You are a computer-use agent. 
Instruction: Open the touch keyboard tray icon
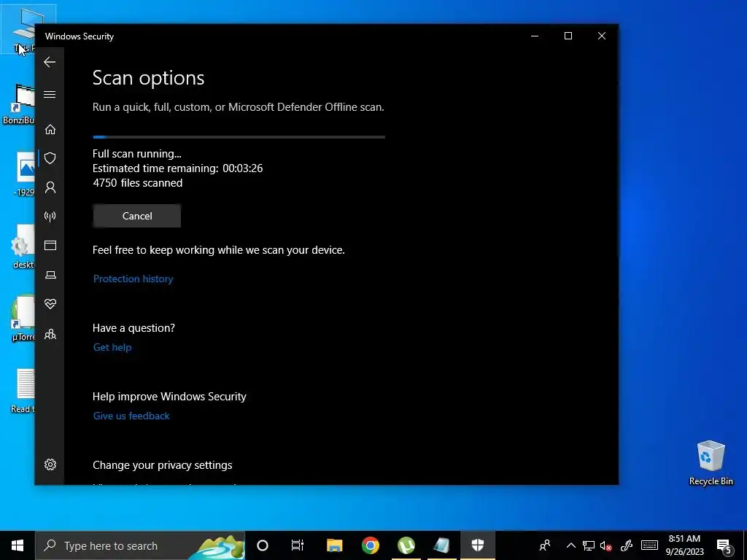649,545
